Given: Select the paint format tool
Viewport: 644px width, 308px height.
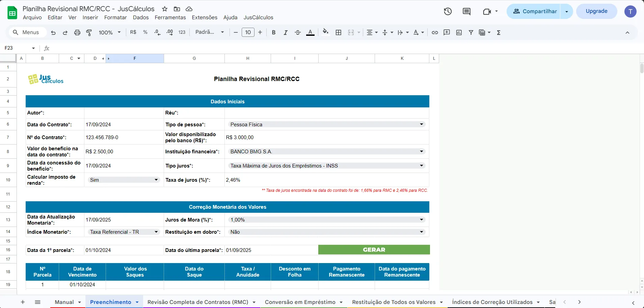Looking at the screenshot, I should pos(89,32).
